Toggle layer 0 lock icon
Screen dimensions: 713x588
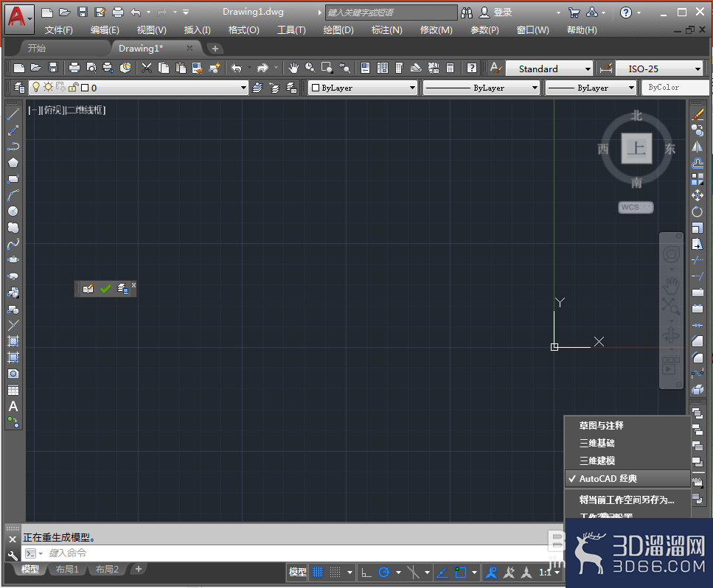point(73,87)
